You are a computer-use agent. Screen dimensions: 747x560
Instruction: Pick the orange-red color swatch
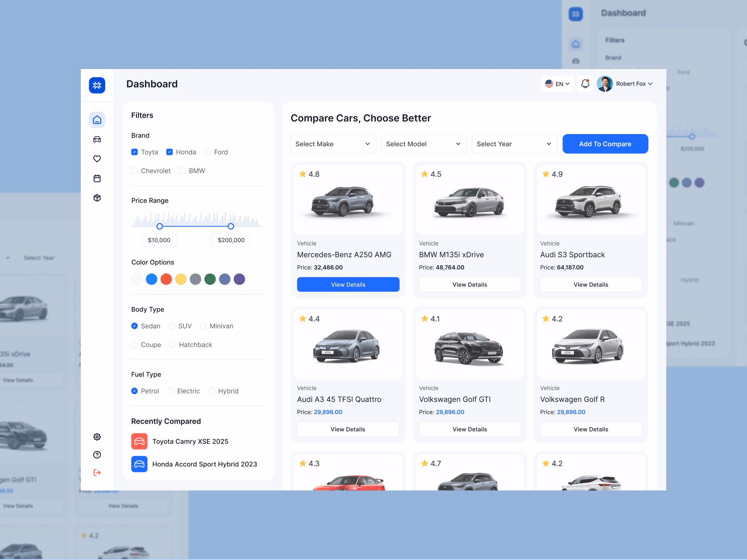coord(166,279)
